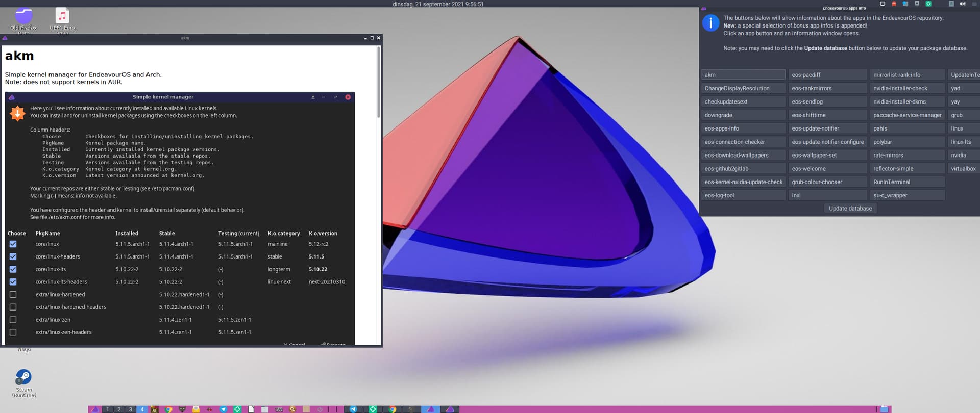
Task: Click the green diamond tray icon at top
Action: (x=928, y=4)
